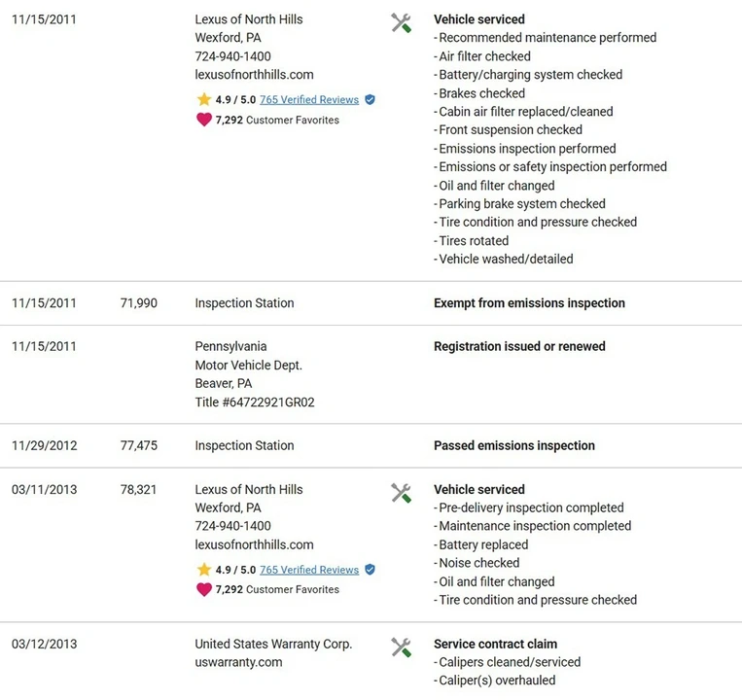Click the wrench icon beside Service contract claim
Viewport: 742px width, 700px height.
click(401, 647)
